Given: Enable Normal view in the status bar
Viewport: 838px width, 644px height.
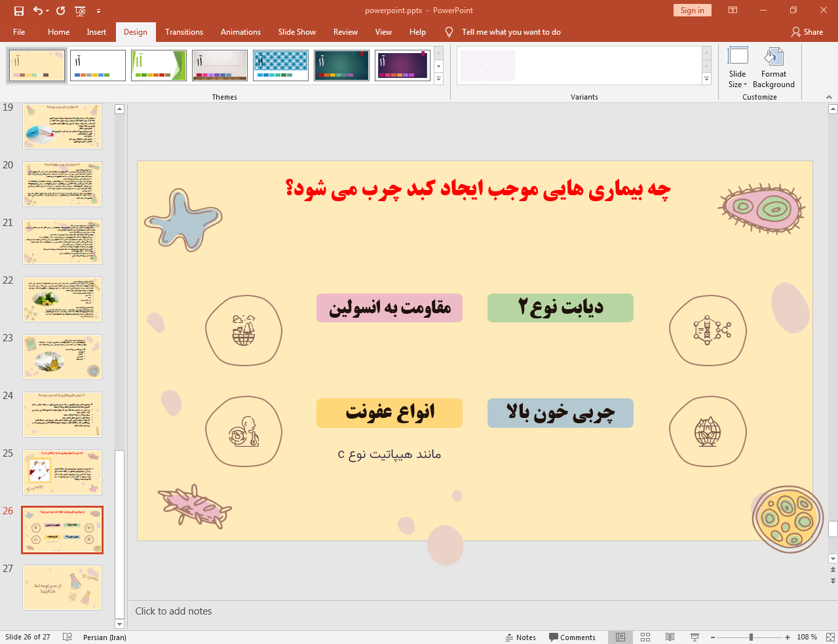Looking at the screenshot, I should tap(620, 637).
